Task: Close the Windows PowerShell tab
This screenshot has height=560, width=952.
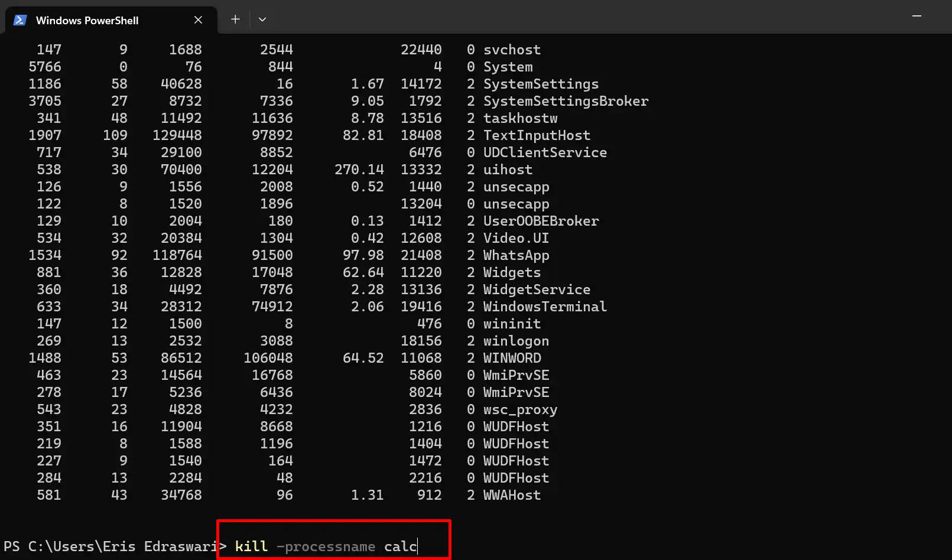Action: (x=198, y=20)
